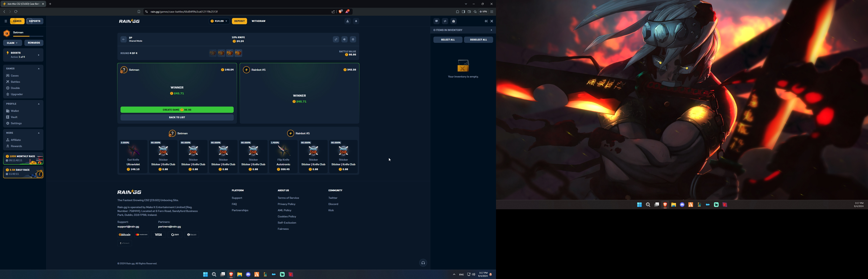The image size is (868, 279).
Task: Copy battle link via chain icon
Action: coord(336,39)
